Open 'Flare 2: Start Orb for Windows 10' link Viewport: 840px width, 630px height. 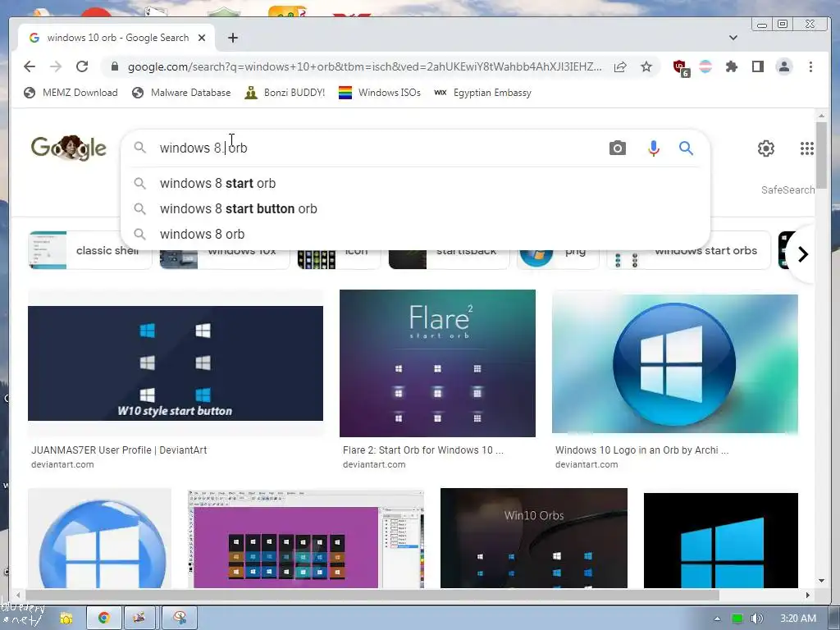tap(423, 450)
